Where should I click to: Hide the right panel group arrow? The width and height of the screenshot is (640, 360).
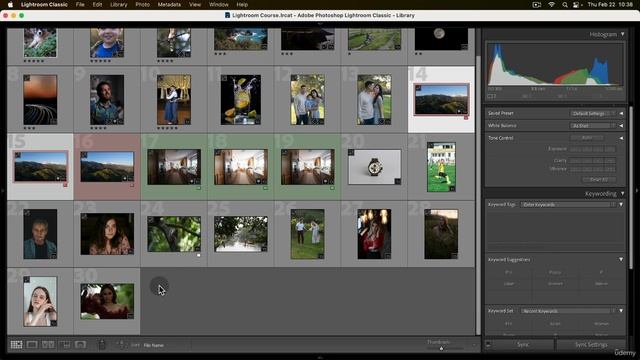point(637,191)
